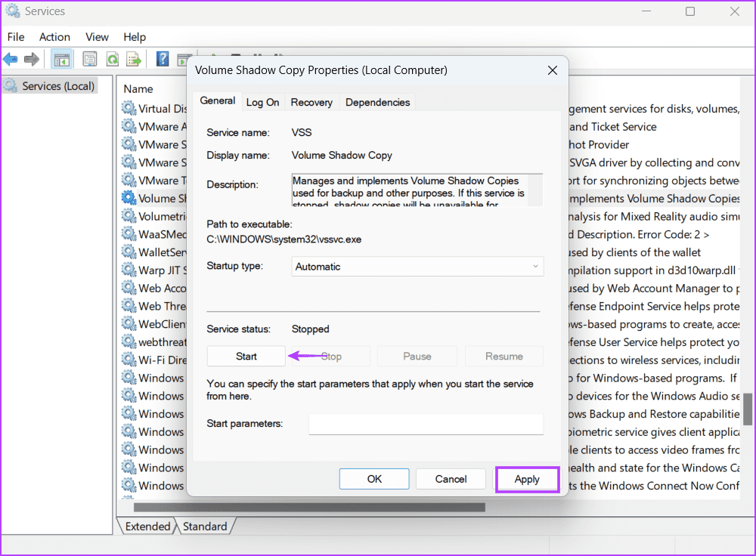Screen dimensions: 756x556
Task: Click 'd Description. Error Code: 2 >' text
Action: (639, 234)
